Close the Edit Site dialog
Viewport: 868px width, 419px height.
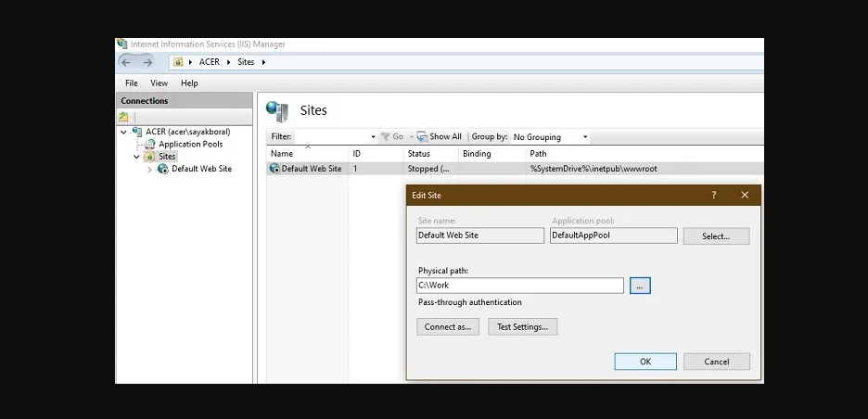click(x=745, y=195)
